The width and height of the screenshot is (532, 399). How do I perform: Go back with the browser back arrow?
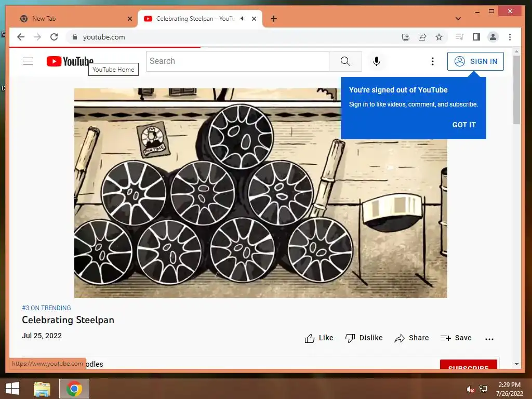(21, 37)
